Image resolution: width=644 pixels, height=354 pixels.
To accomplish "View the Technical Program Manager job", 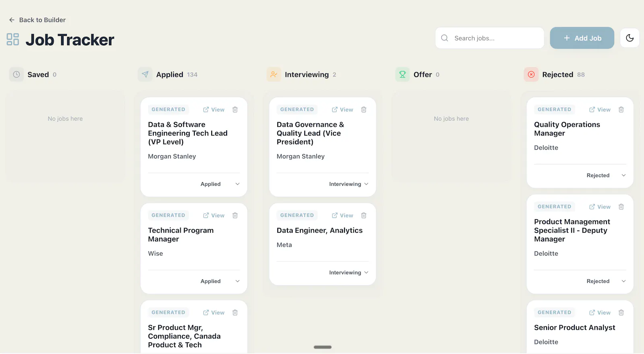I will click(x=214, y=215).
